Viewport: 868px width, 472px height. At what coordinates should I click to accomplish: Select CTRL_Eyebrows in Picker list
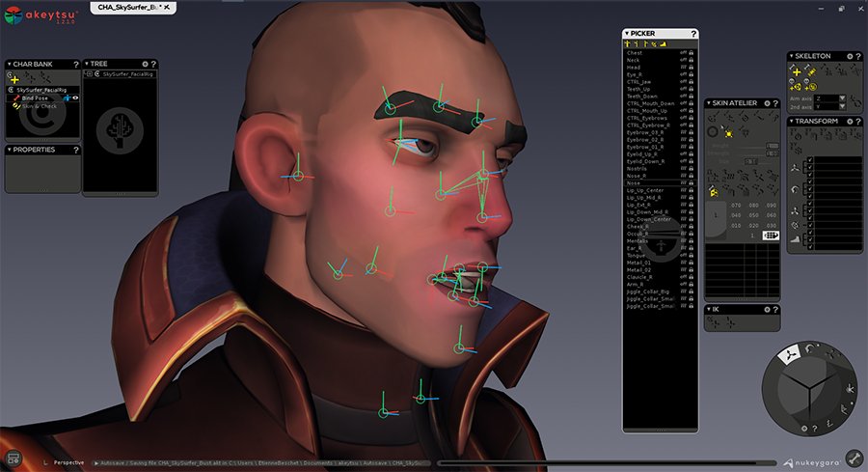coord(646,118)
